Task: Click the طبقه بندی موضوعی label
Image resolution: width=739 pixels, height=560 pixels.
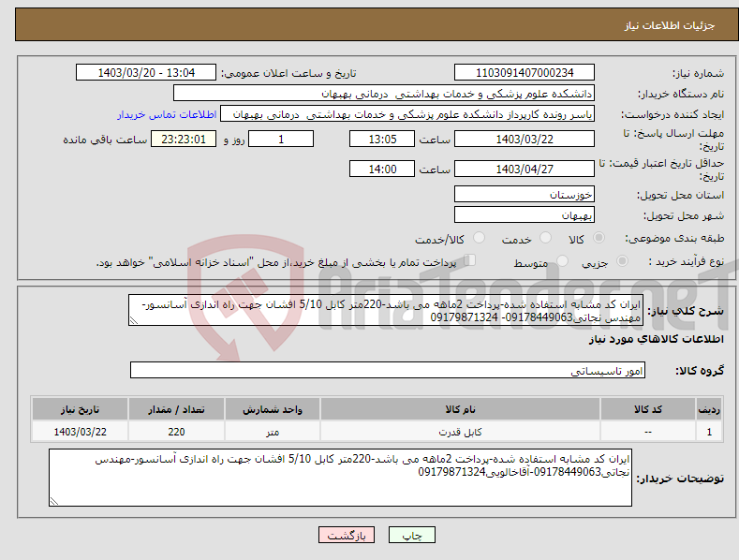Action: point(674,238)
